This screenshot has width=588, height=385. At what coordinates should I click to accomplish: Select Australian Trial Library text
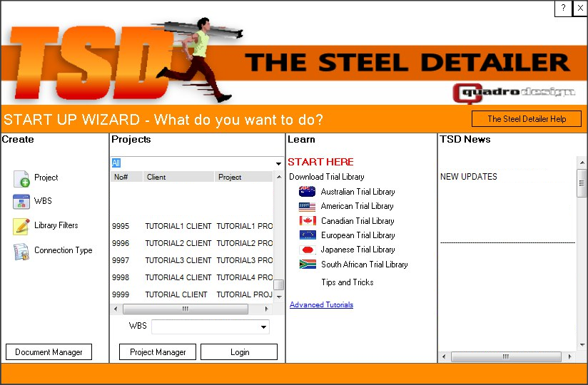[358, 192]
